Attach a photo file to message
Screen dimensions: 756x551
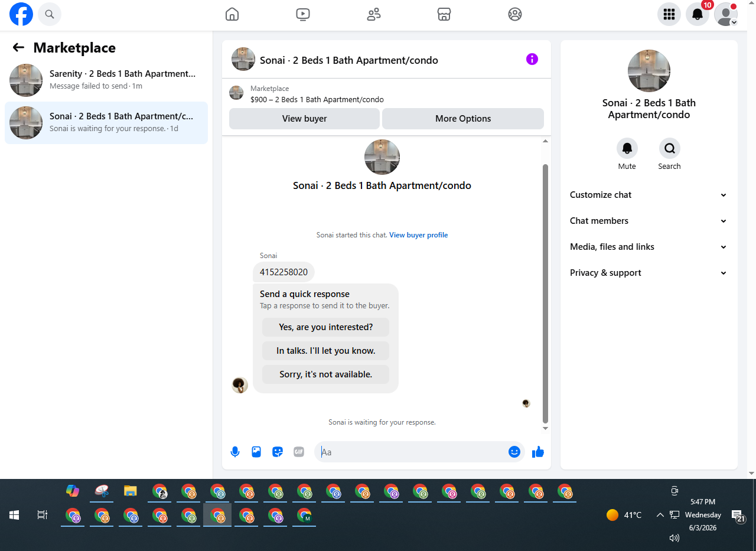click(x=256, y=452)
